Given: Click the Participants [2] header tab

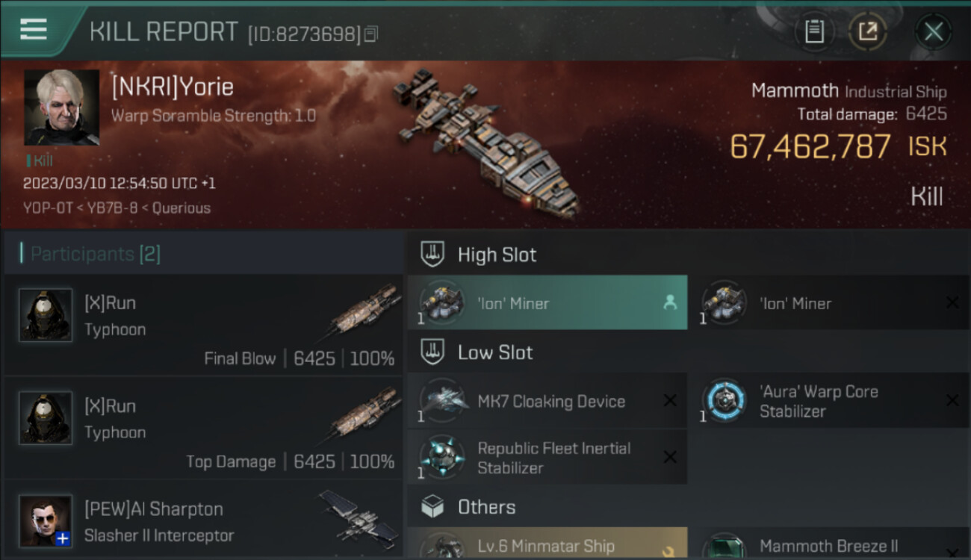Looking at the screenshot, I should click(95, 254).
